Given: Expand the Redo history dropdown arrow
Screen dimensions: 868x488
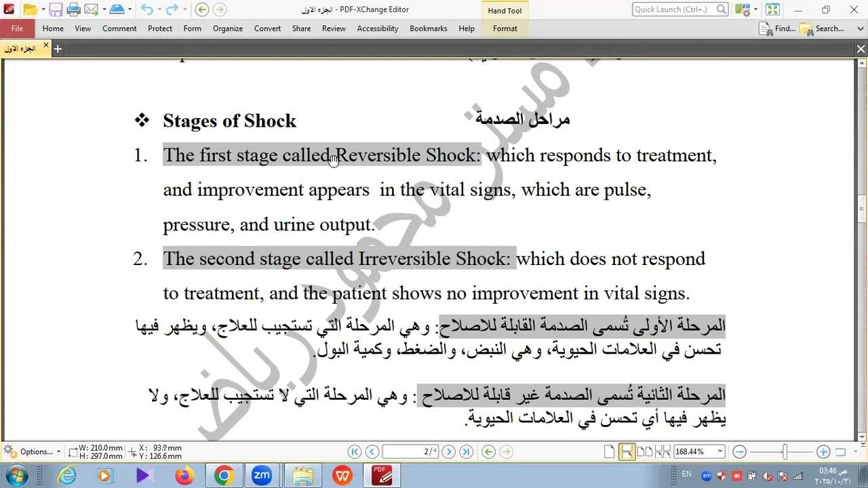Looking at the screenshot, I should click(185, 9).
